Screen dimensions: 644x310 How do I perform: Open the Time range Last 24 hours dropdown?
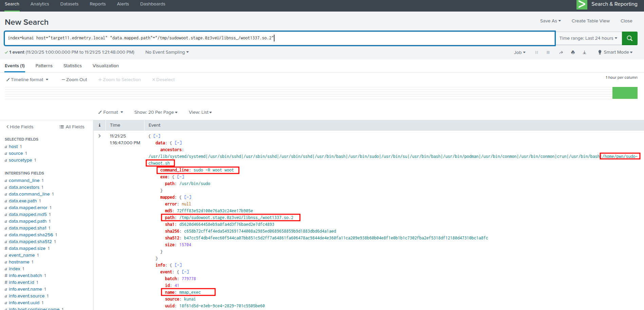[588, 38]
